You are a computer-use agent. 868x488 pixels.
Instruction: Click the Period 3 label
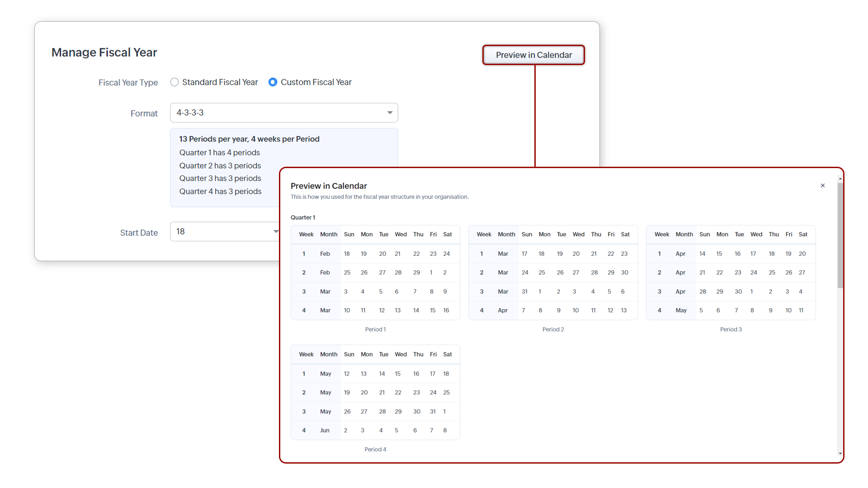point(731,329)
